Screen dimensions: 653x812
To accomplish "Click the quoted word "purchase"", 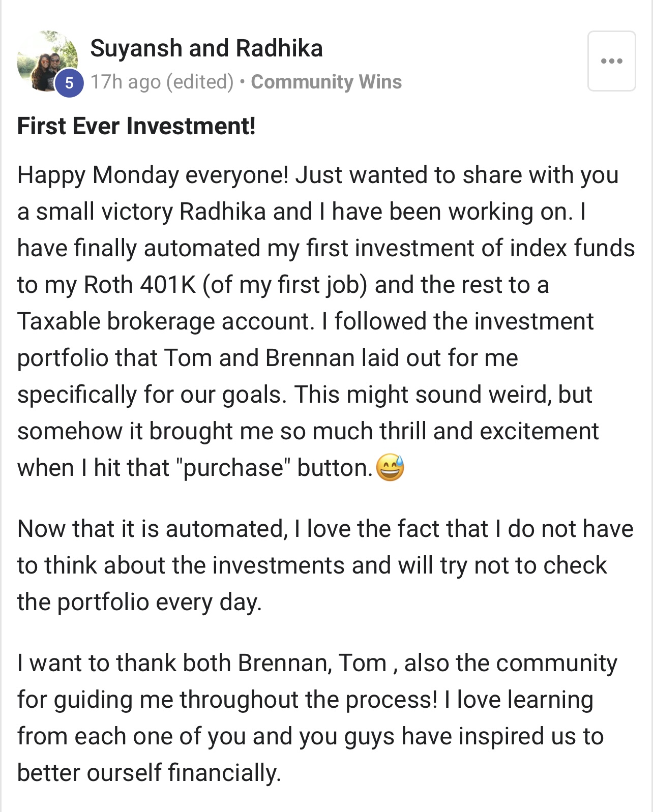I will click(x=233, y=468).
